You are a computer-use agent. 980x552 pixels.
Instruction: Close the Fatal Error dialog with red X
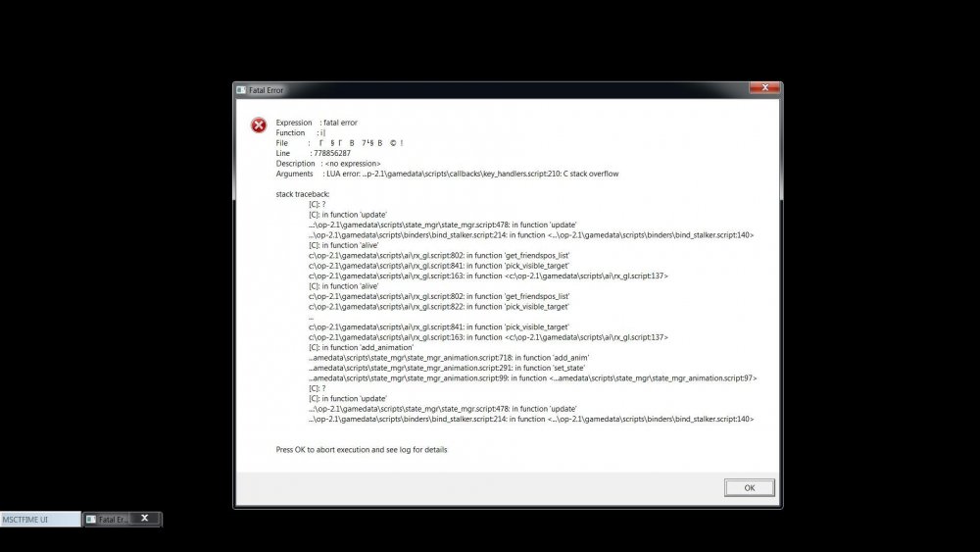(x=764, y=88)
